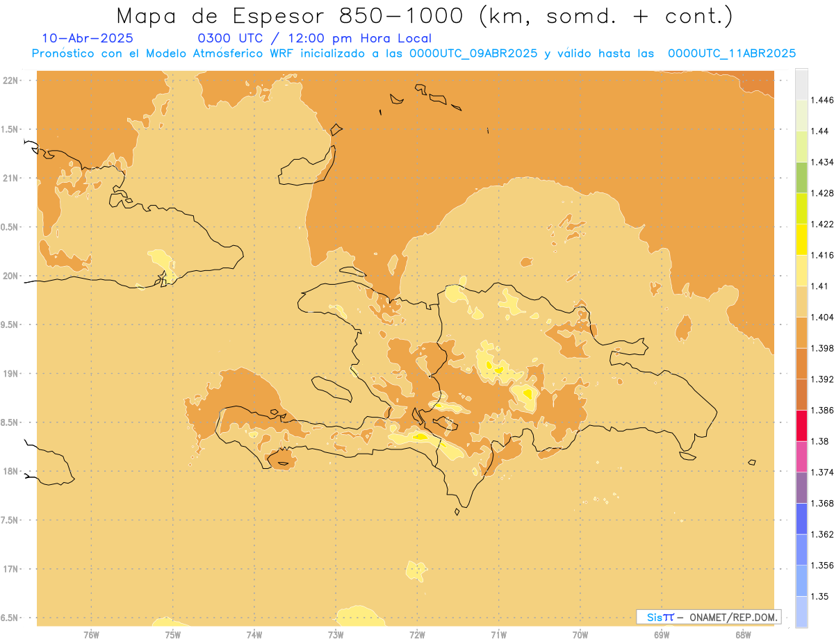The width and height of the screenshot is (834, 644).
Task: Click the yellow-green legend swatch between 1.422 and 1.428
Action: tap(801, 208)
